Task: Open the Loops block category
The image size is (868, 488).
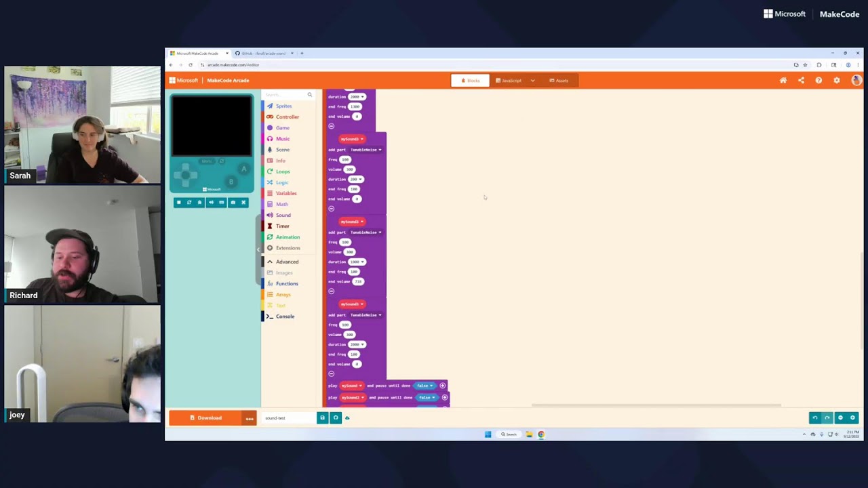Action: tap(282, 171)
